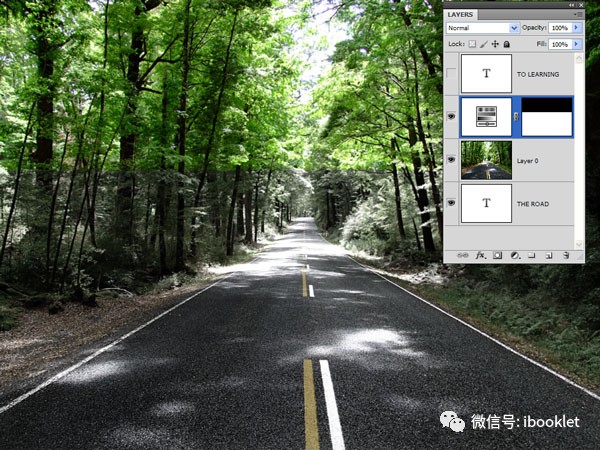Collapse the panel with double-arrow icon

(572, 5)
